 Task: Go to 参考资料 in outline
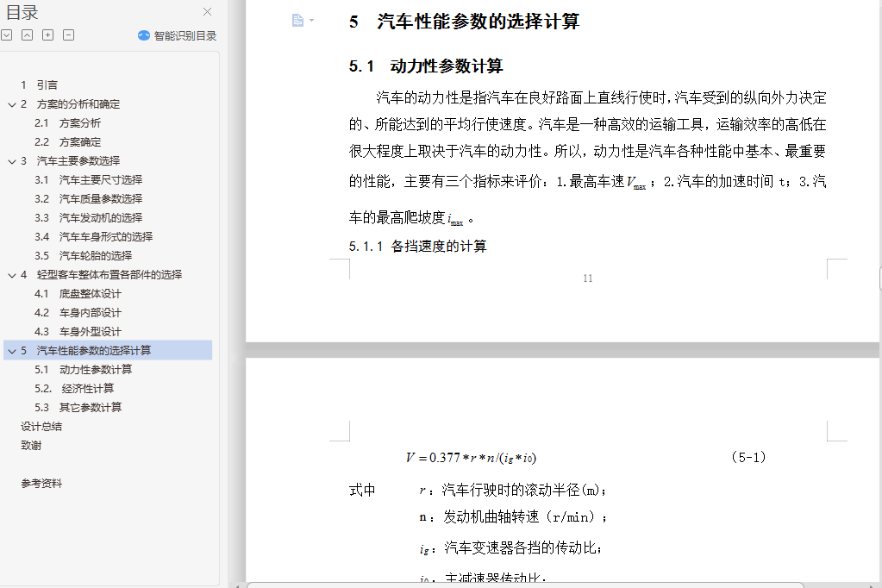(x=41, y=484)
